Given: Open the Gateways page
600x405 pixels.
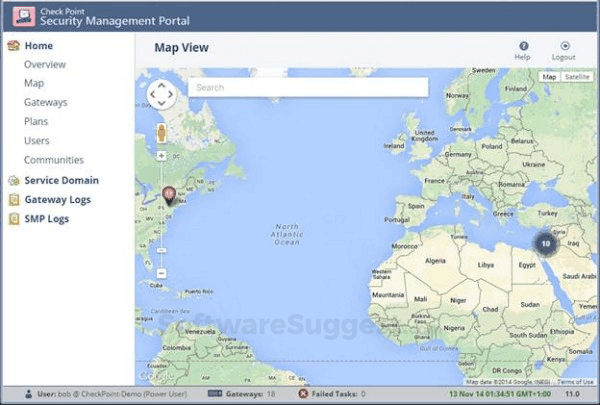Looking at the screenshot, I should click(x=46, y=102).
